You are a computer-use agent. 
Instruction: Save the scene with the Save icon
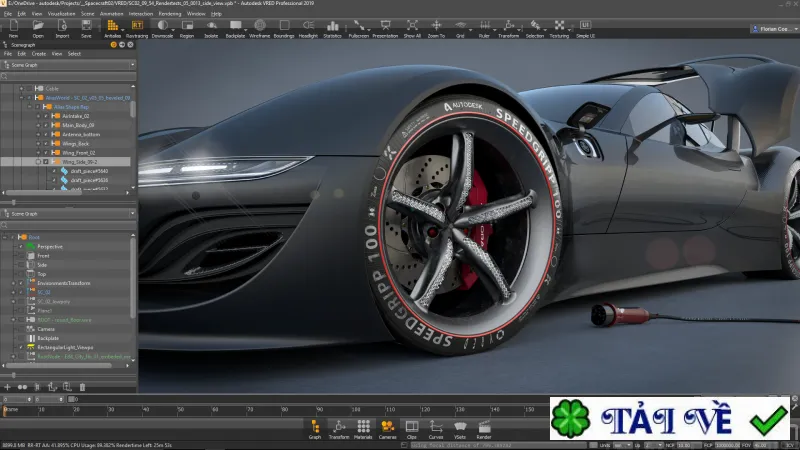click(x=86, y=29)
